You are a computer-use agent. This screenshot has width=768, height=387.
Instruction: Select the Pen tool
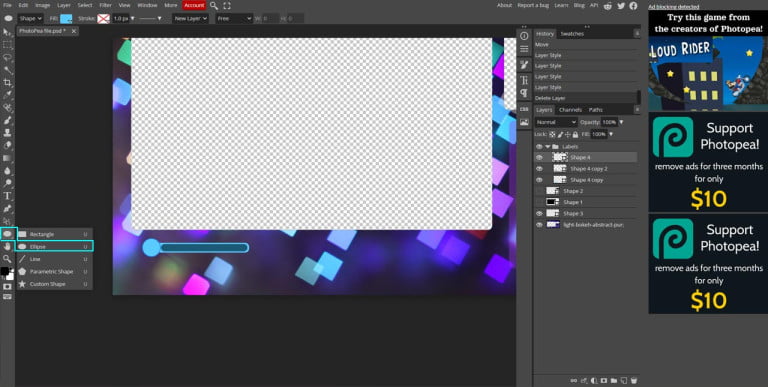7,209
